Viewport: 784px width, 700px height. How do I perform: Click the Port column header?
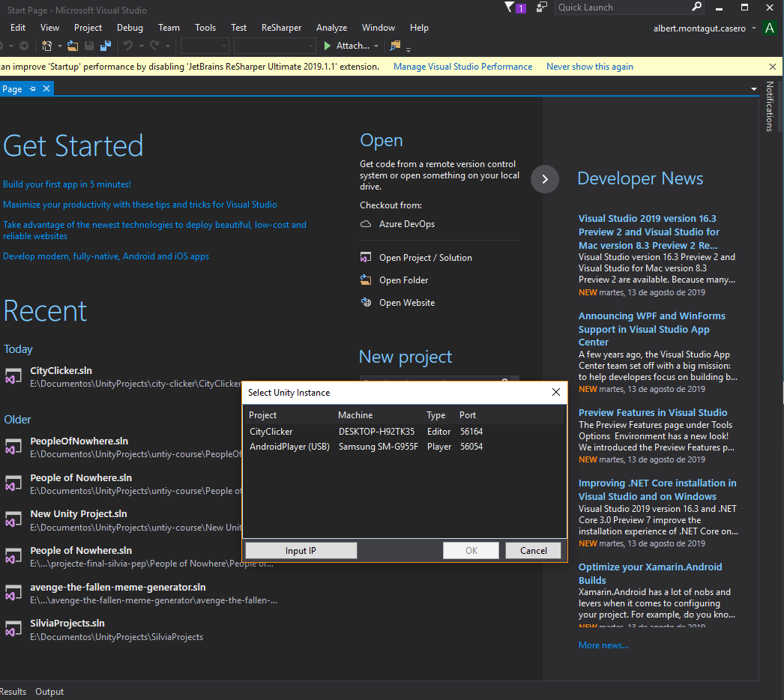(x=468, y=415)
